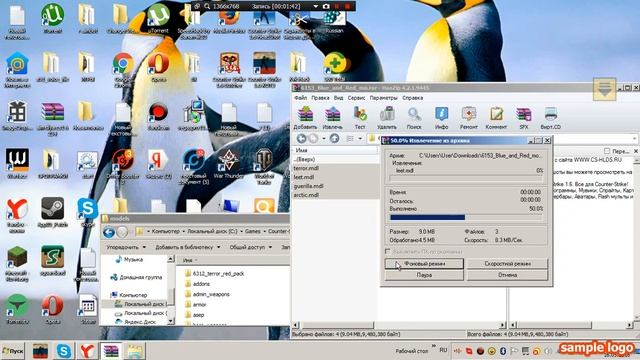The height and width of the screenshot is (360, 640).
Task: Close the WinRAR comment pane
Action: point(636,151)
